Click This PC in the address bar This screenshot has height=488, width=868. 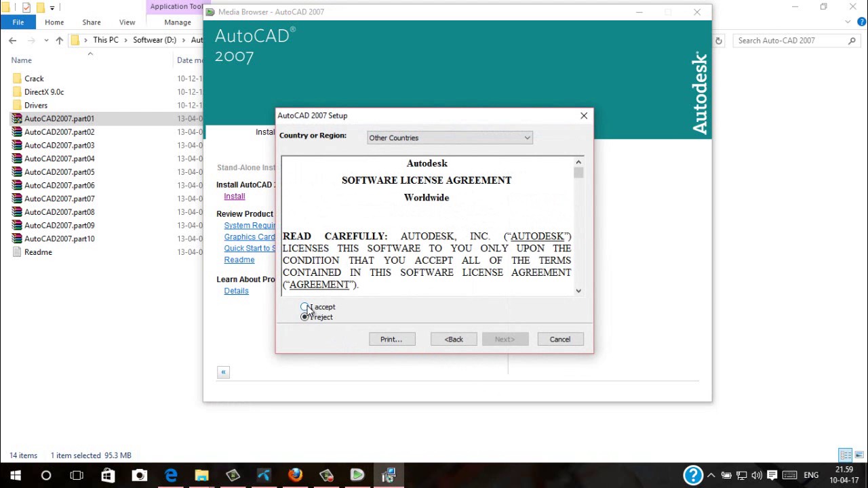coord(106,41)
